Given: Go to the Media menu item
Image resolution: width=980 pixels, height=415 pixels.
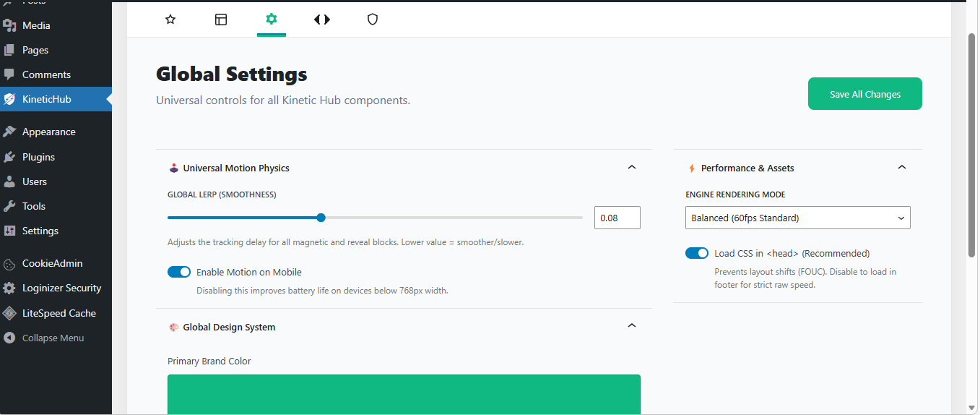Looking at the screenshot, I should point(36,25).
